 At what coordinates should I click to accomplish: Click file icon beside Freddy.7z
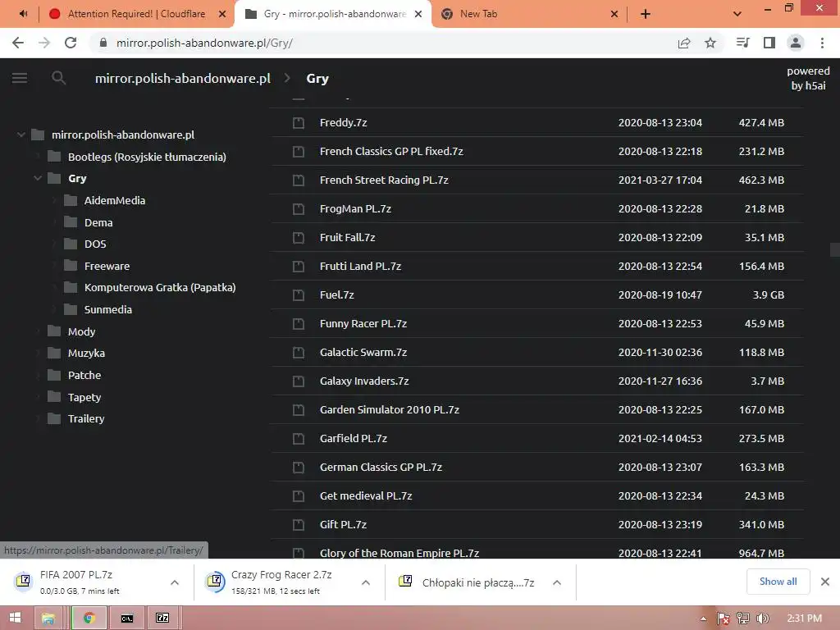(299, 123)
